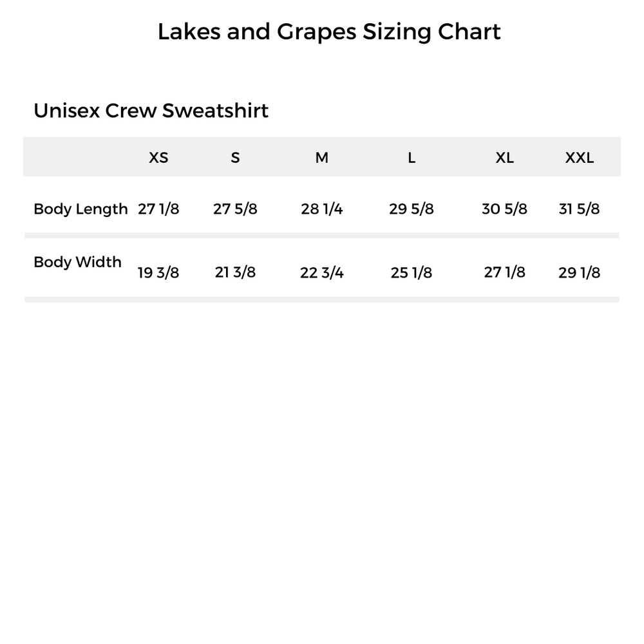
Task: Click the XS body width value 19 3/8
Action: pyautogui.click(x=158, y=273)
